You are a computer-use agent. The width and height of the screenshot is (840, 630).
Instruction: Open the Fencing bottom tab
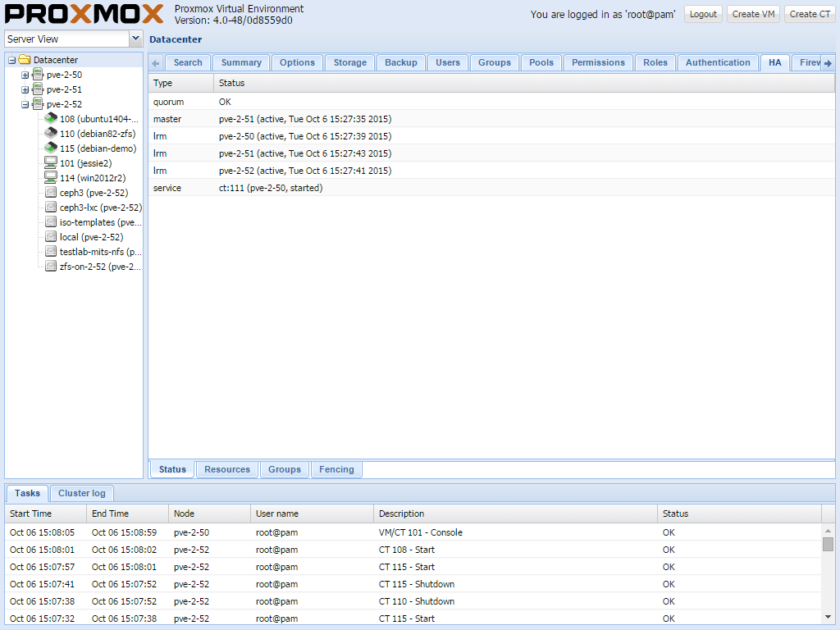[x=336, y=469]
